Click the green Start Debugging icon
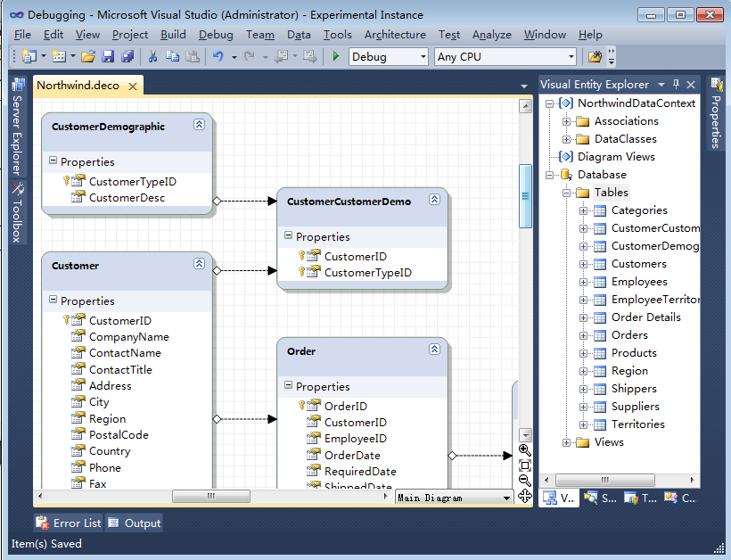The height and width of the screenshot is (560, 731). pos(336,56)
